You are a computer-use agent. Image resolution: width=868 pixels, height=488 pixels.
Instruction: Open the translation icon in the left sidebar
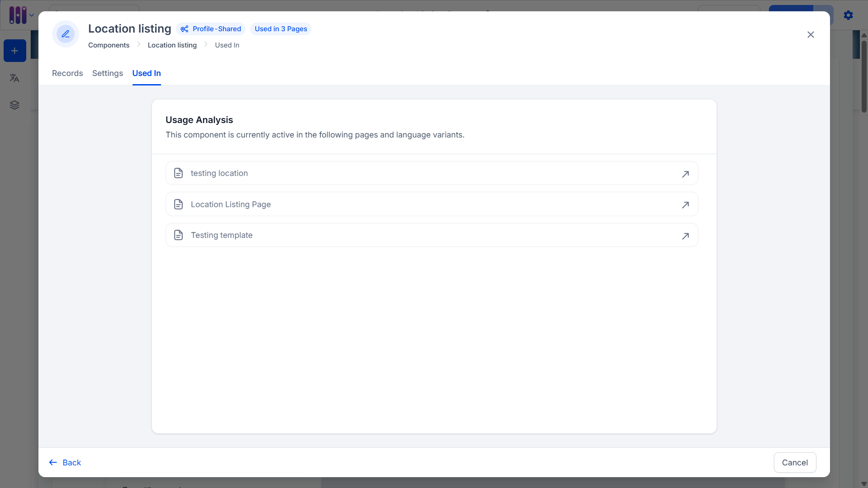(x=14, y=78)
